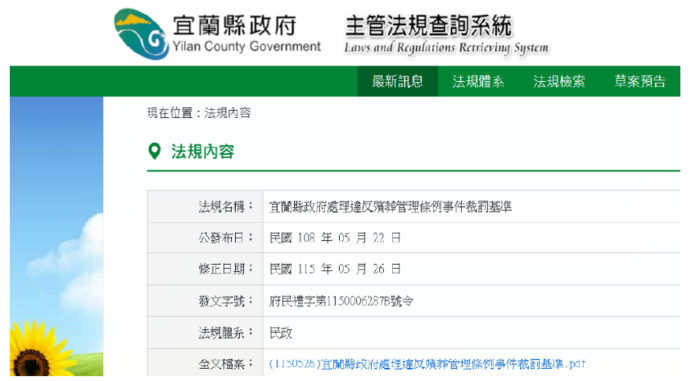Screen dimensions: 700x381
Task: Open the 法規體系 menu tab
Action: [x=478, y=81]
